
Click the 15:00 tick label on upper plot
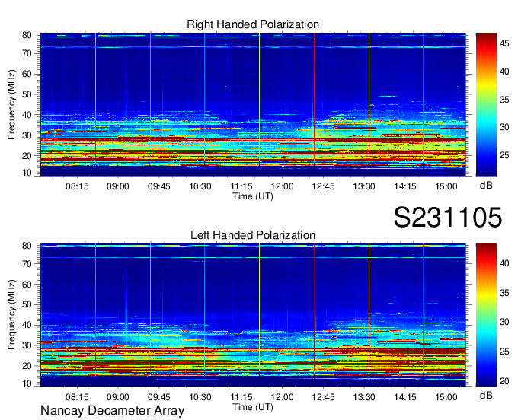(446, 186)
